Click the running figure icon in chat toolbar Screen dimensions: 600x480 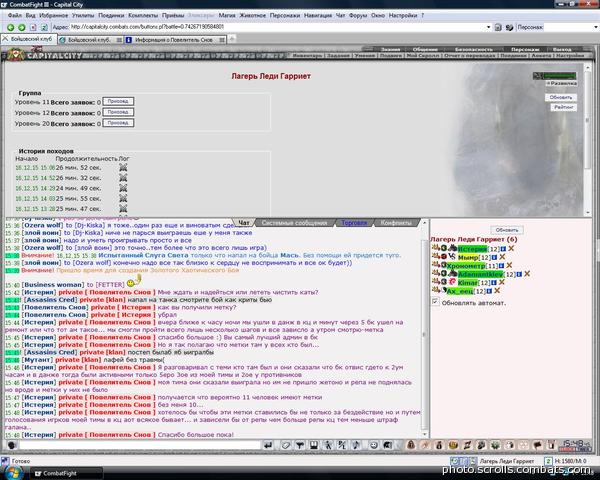pyautogui.click(x=328, y=445)
